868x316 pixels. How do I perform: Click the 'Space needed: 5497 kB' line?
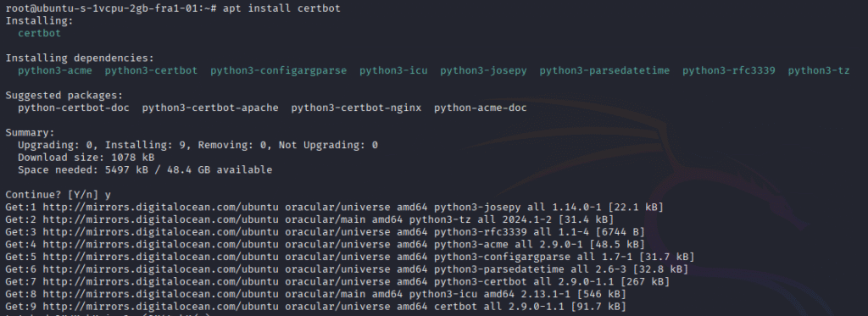click(x=145, y=170)
